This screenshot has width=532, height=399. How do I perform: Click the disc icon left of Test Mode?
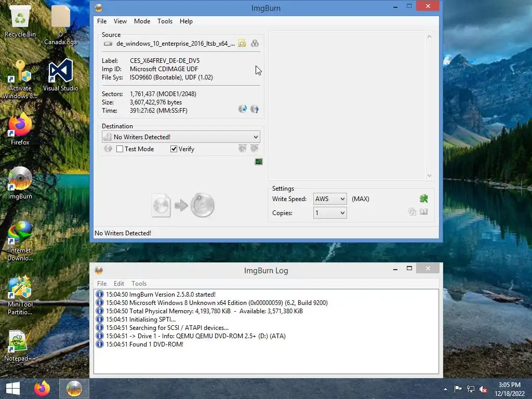point(108,149)
